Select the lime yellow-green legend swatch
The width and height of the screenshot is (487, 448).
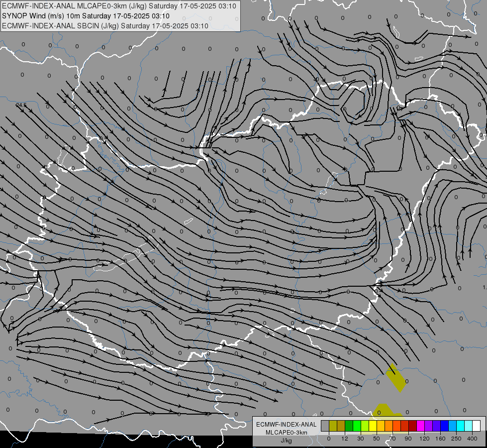click(x=365, y=426)
